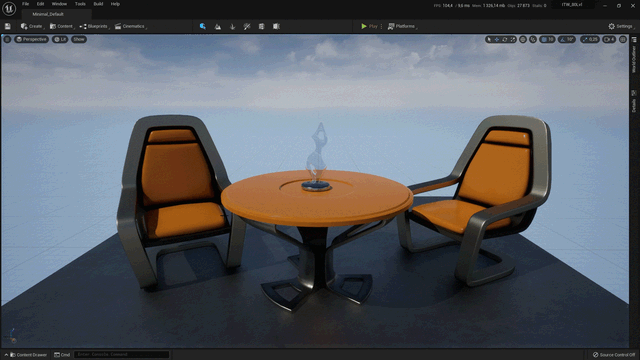Change scale snap value 0,25
Viewport: 640px width, 360px height.
tap(594, 39)
